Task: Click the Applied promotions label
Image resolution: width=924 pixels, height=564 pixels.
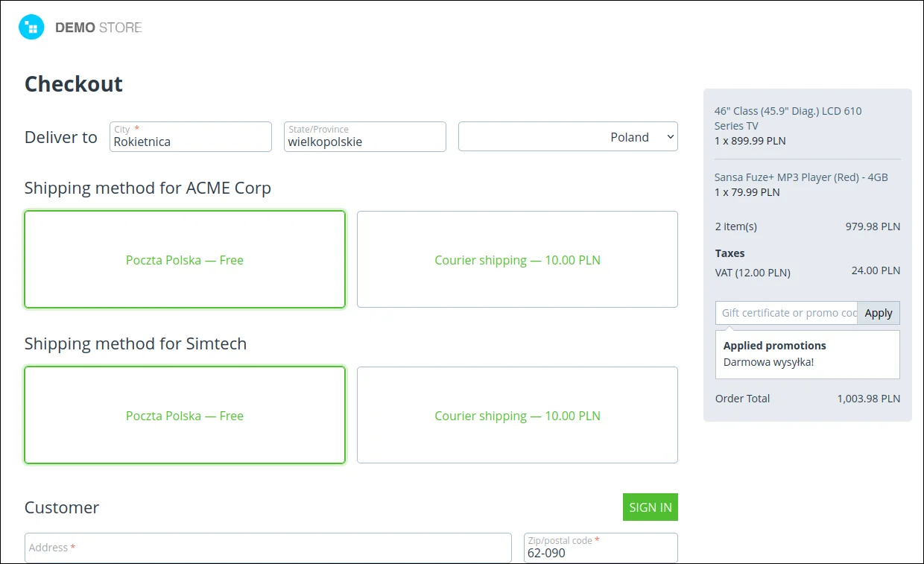Action: pos(775,346)
